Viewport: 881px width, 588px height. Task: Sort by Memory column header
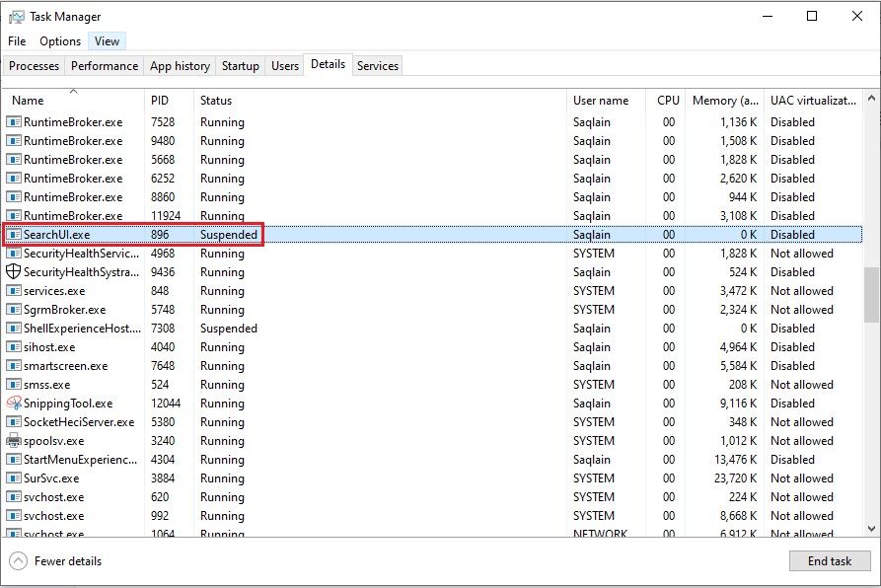pyautogui.click(x=724, y=101)
